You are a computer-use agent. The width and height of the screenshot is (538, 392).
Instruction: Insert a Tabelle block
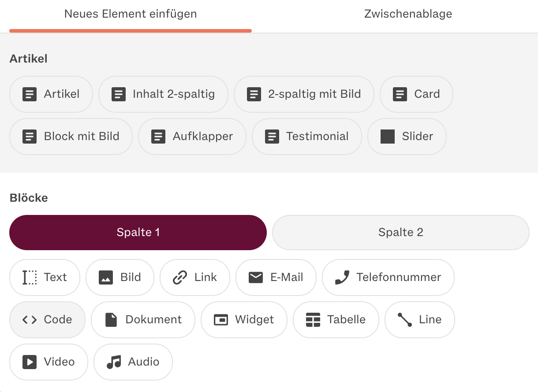(x=336, y=320)
